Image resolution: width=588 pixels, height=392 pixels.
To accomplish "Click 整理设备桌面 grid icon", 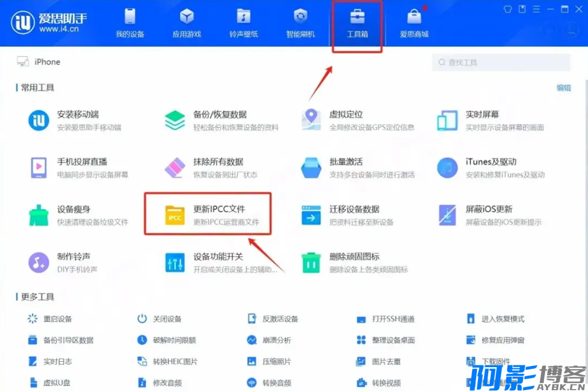I will click(x=361, y=340).
